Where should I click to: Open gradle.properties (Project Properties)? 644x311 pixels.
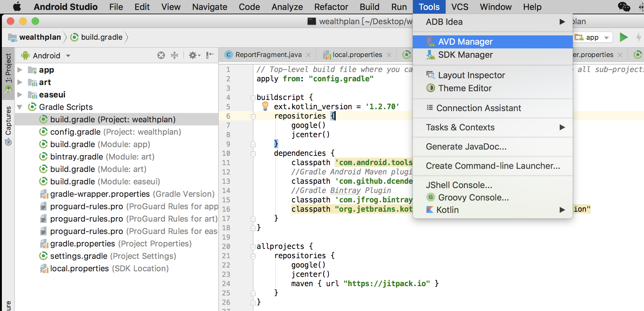(x=117, y=243)
